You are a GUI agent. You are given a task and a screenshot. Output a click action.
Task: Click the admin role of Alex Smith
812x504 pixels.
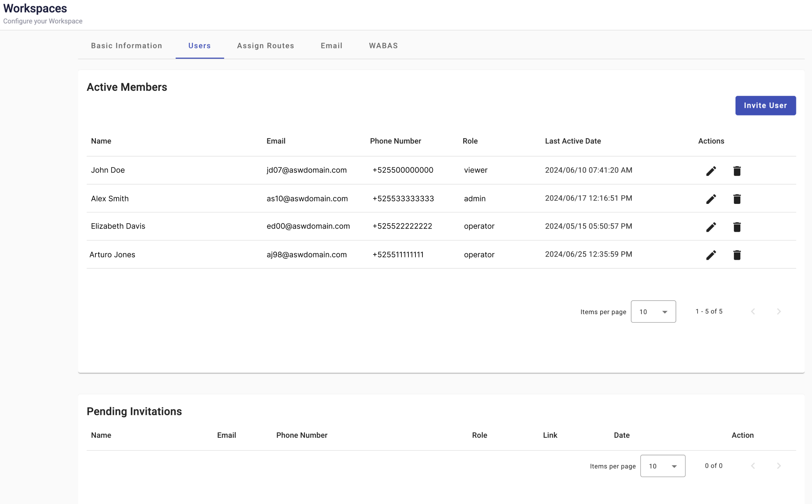[475, 199]
